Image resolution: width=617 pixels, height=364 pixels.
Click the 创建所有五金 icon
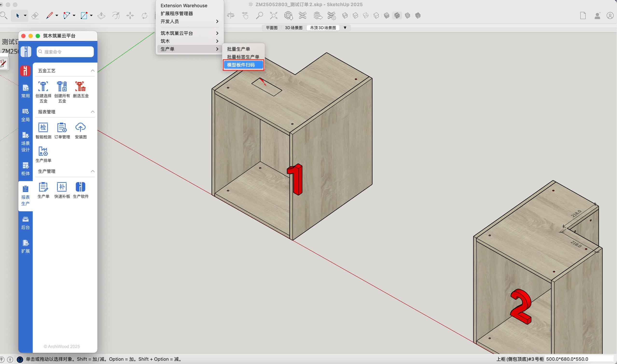click(x=62, y=87)
